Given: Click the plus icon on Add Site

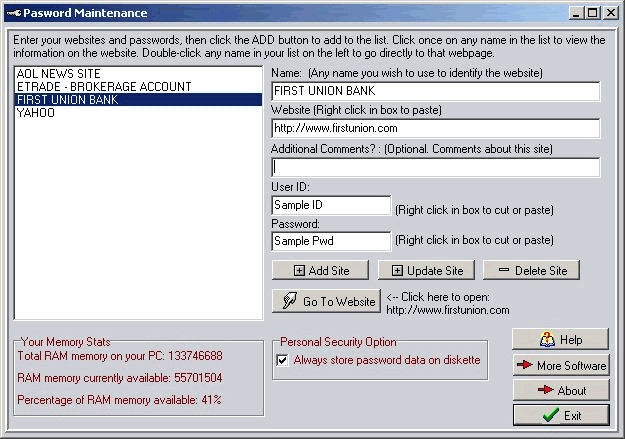Looking at the screenshot, I should point(299,271).
